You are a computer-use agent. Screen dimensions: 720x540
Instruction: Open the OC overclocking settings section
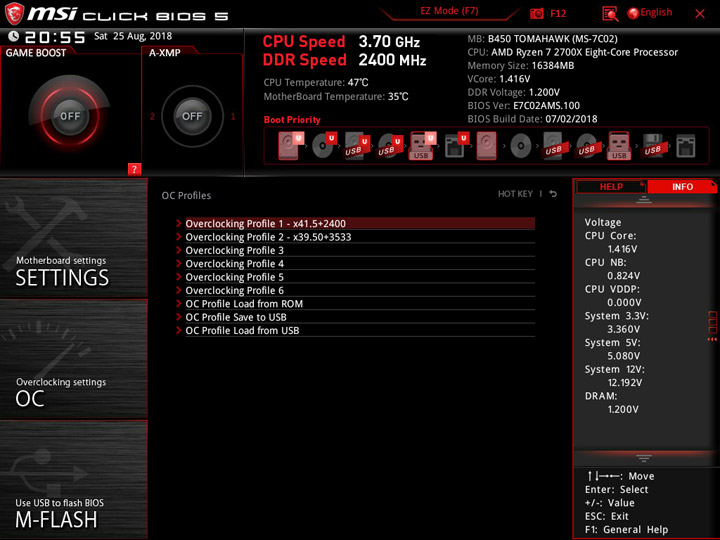(x=73, y=359)
